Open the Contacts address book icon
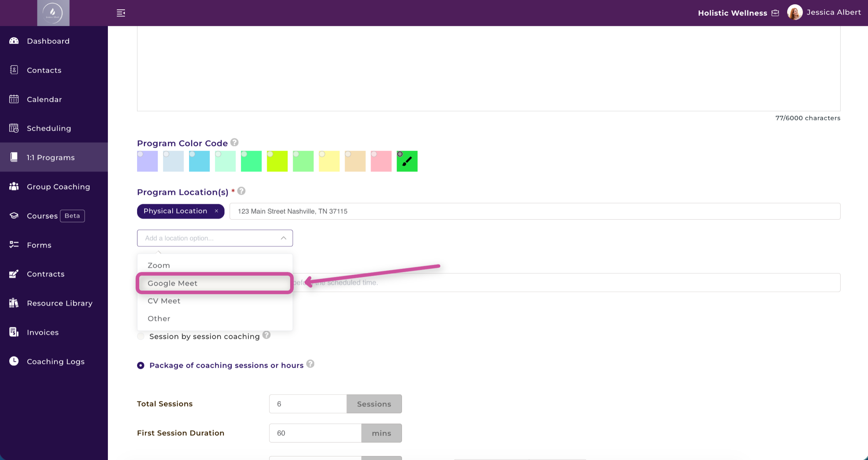868x460 pixels. point(14,70)
